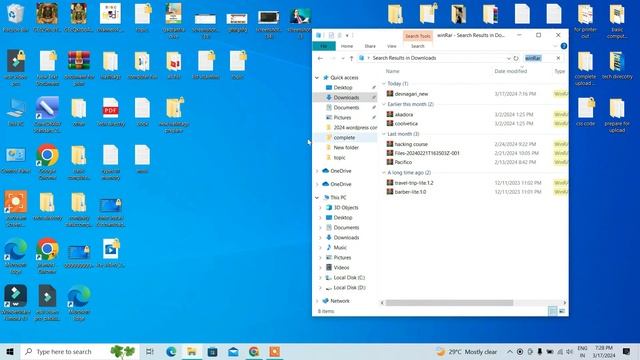Click the Type here to search box
The width and height of the screenshot is (640, 360).
[80, 351]
